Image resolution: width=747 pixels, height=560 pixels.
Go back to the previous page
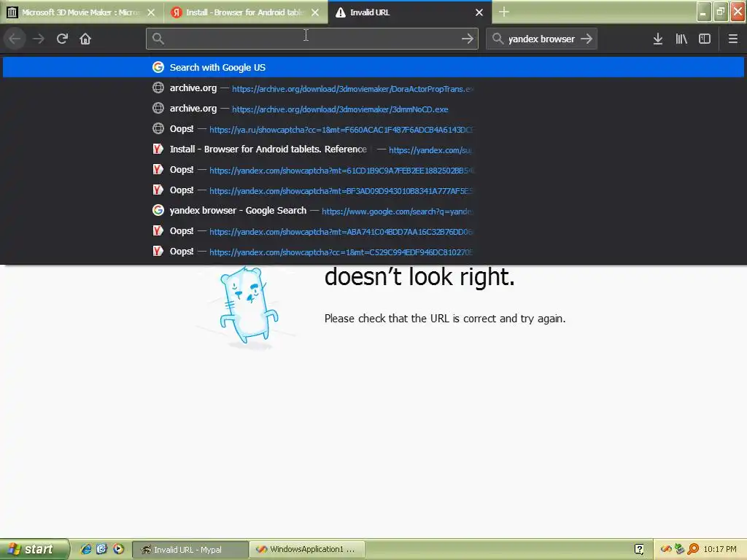(x=15, y=39)
